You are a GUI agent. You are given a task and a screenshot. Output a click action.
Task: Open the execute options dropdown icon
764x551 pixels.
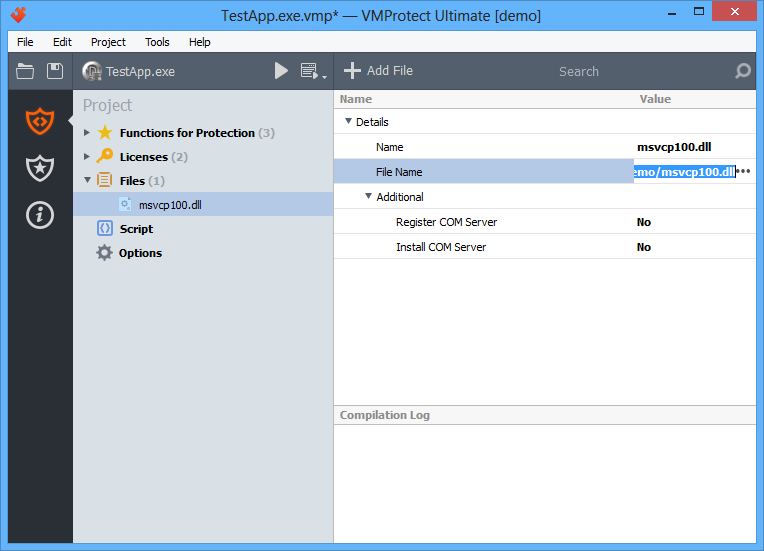point(310,71)
